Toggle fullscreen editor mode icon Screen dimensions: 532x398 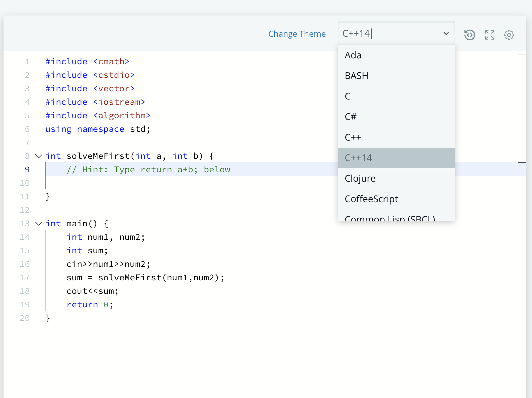point(489,35)
